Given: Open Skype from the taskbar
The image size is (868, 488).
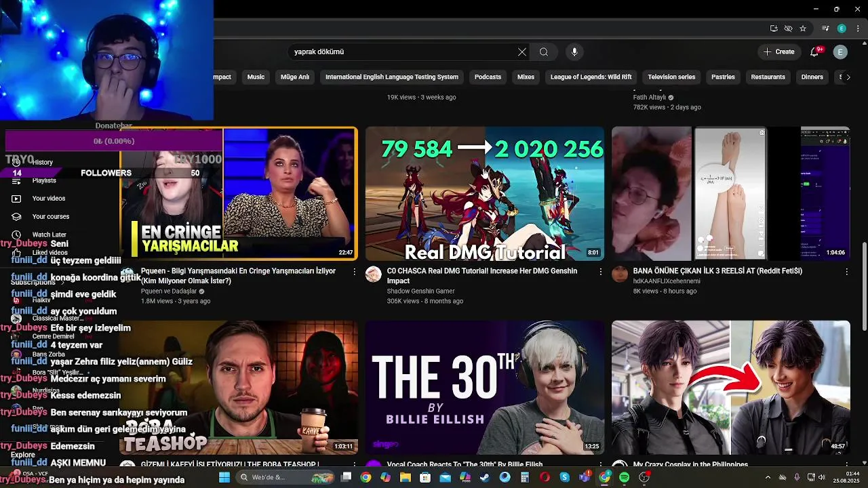Looking at the screenshot, I should click(564, 477).
